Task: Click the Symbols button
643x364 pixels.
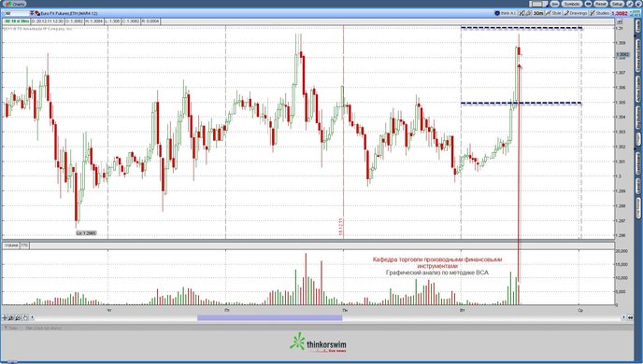Action: [571, 4]
